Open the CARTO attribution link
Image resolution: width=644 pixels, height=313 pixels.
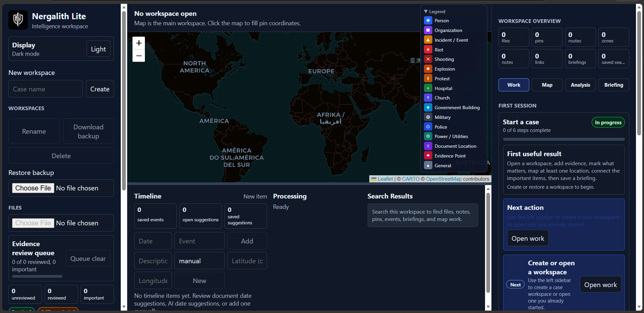[x=411, y=179]
